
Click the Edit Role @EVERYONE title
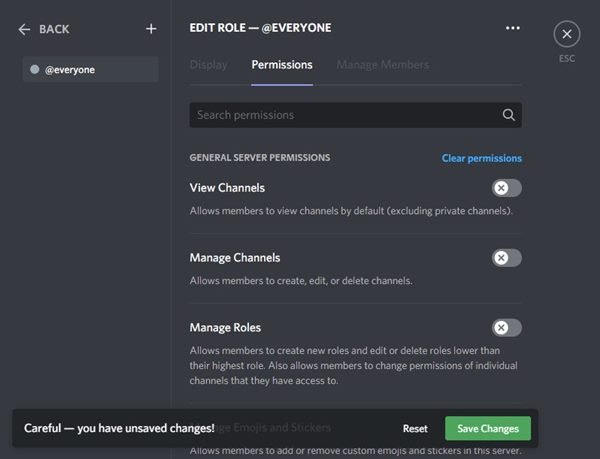(x=261, y=28)
